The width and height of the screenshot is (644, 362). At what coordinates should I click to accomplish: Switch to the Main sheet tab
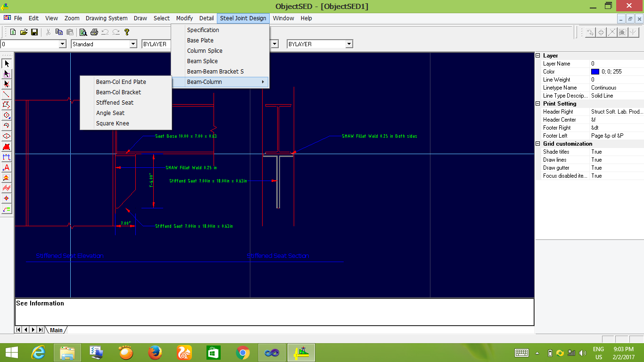56,330
